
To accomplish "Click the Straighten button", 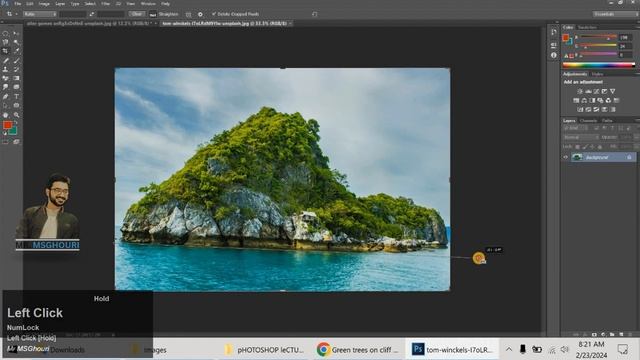I will (x=164, y=14).
